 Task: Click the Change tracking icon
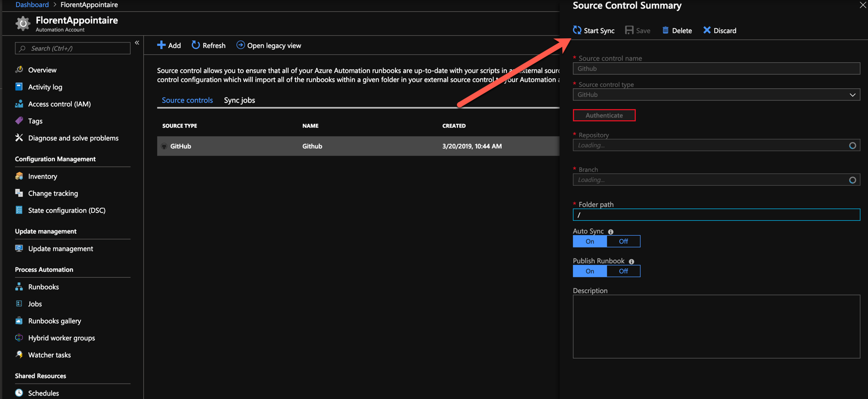[x=19, y=193]
